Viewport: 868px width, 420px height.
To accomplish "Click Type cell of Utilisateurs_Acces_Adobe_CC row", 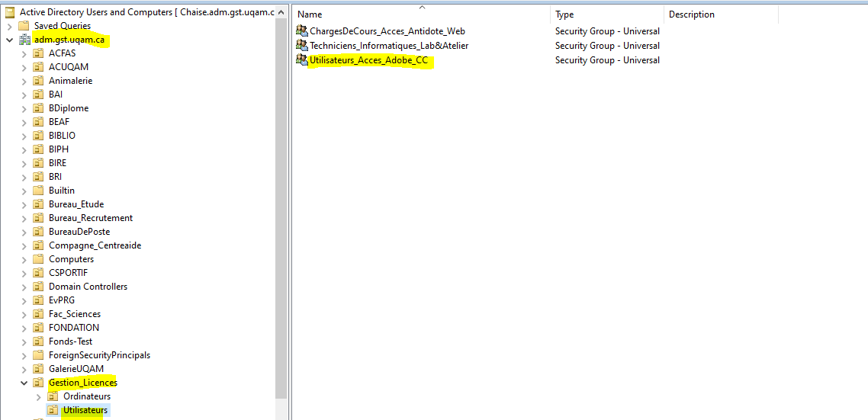I will click(607, 60).
